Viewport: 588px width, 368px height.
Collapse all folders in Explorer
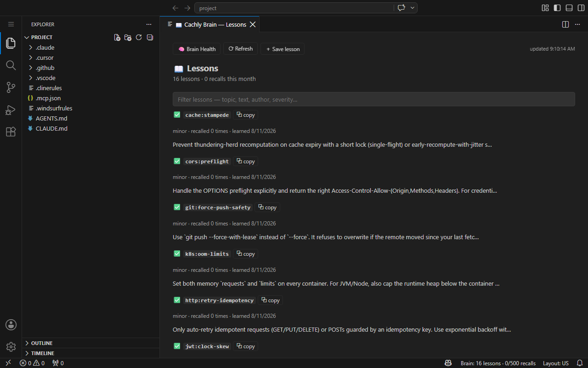(x=150, y=37)
